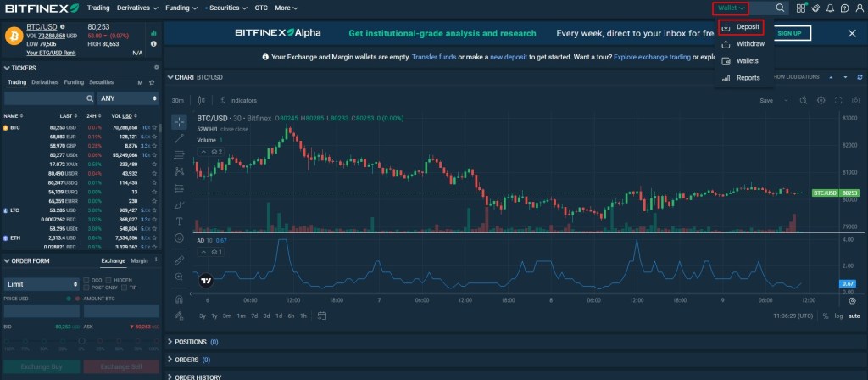
Task: Open the emoji/icons tool in chart sidebar
Action: pos(179,237)
